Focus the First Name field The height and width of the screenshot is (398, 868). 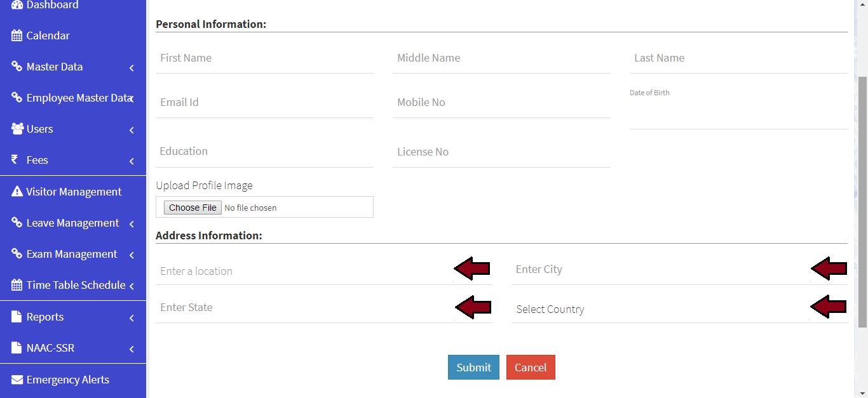264,58
